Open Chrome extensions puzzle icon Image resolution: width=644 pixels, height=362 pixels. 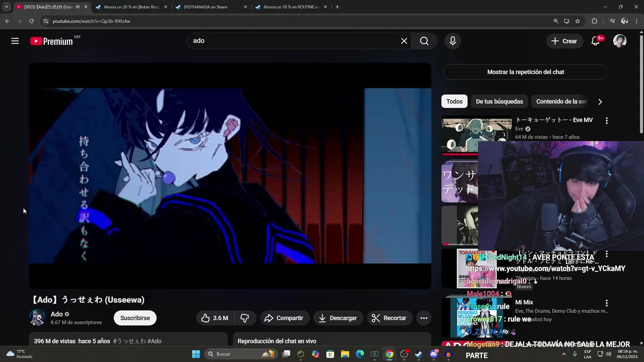pyautogui.click(x=594, y=21)
